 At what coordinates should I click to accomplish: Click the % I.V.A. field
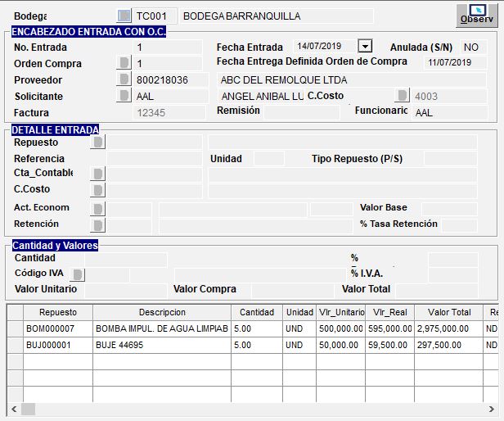pyautogui.click(x=453, y=274)
